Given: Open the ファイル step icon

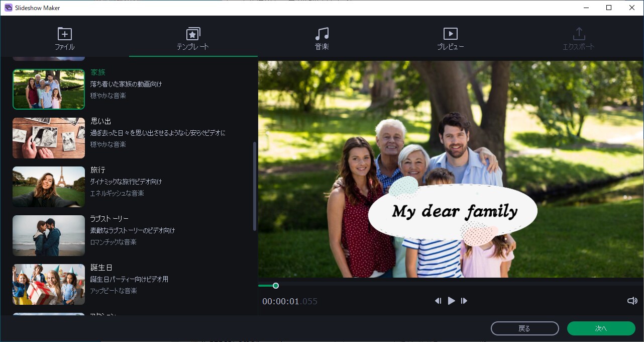Looking at the screenshot, I should pos(64,34).
